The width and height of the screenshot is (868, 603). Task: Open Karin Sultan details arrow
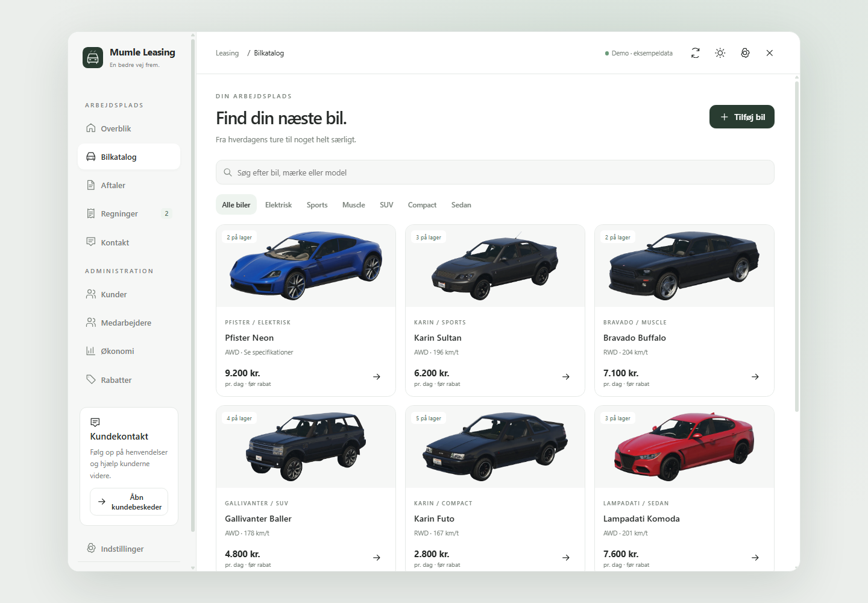566,377
